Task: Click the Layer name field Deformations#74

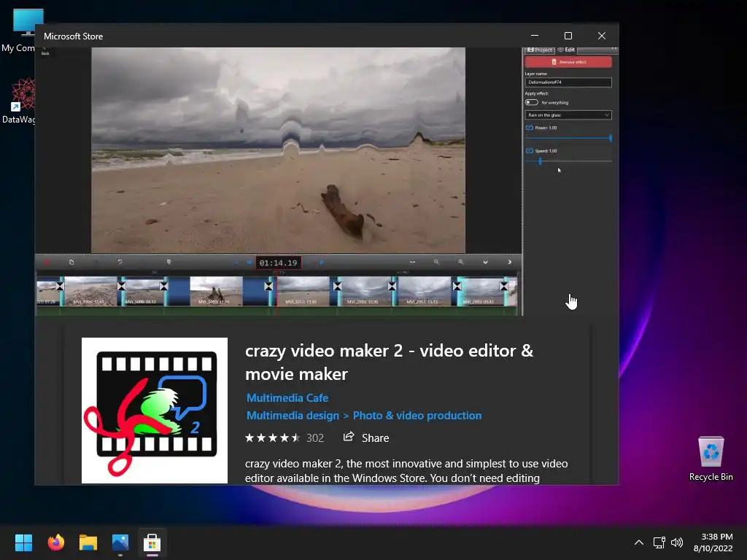Action: click(x=568, y=82)
